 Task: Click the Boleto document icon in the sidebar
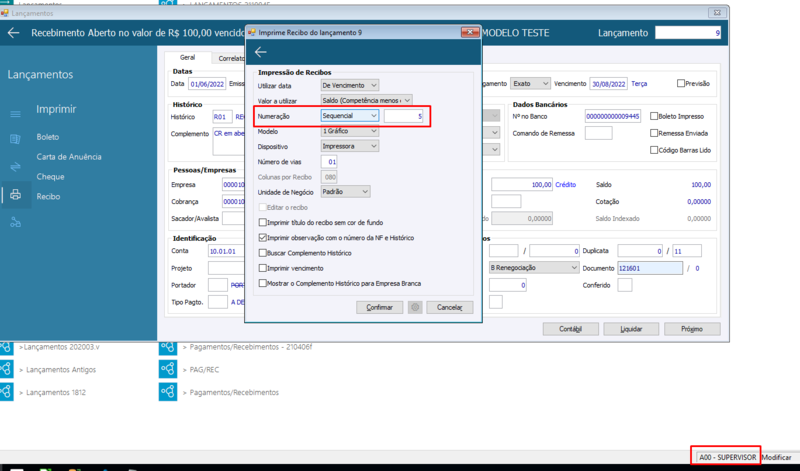click(x=15, y=138)
